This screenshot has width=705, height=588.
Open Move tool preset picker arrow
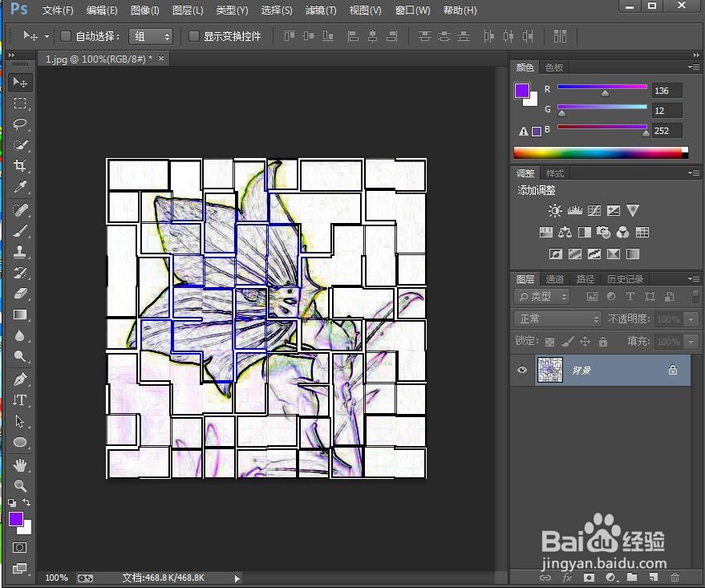click(x=47, y=36)
